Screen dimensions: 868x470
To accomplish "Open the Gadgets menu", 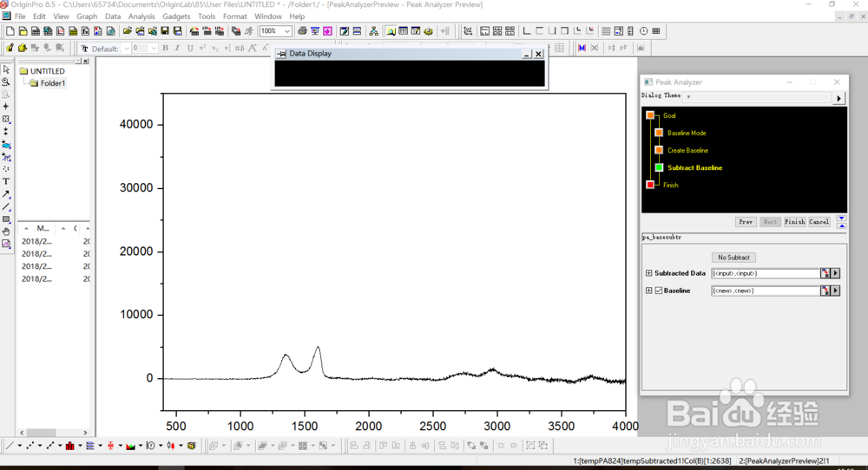I will (176, 16).
